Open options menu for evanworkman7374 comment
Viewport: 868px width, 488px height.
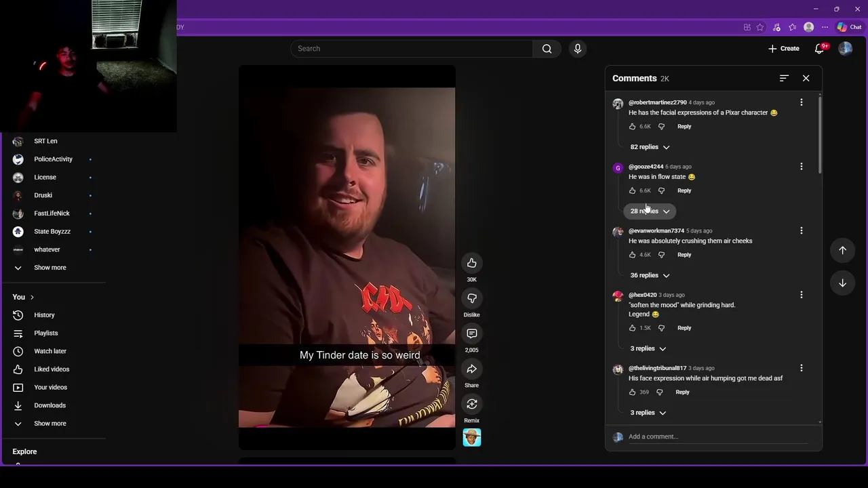[x=802, y=231]
